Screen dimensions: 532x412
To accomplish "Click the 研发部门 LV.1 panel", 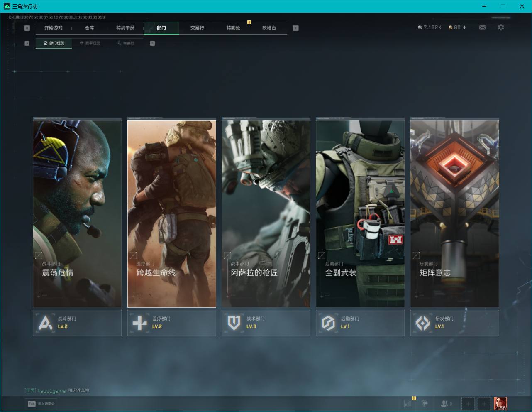I will click(x=455, y=323).
